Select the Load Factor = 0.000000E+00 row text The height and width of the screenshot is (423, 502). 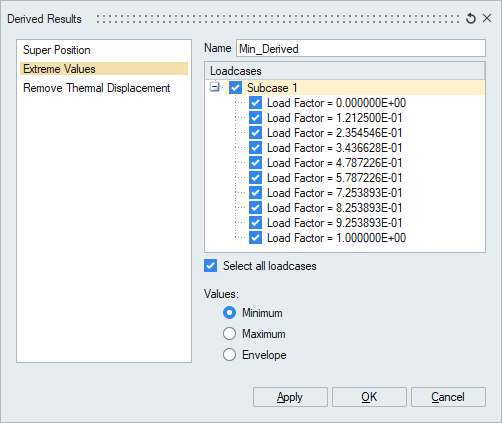tap(336, 103)
